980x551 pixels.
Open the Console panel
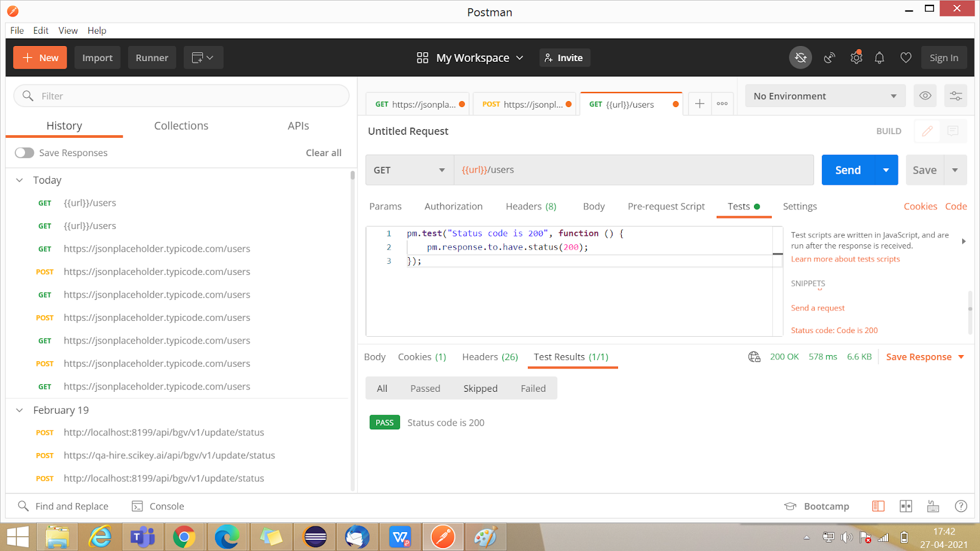pos(158,506)
